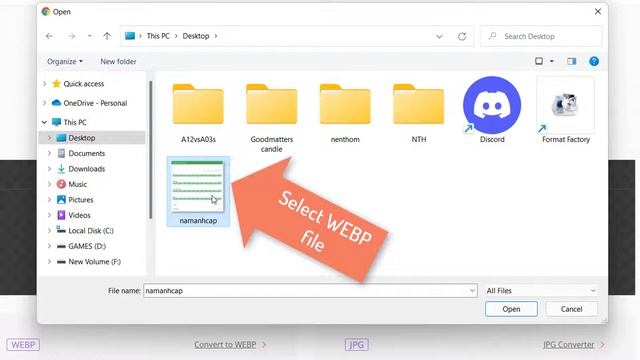The height and width of the screenshot is (360, 640).
Task: Click the WEBP badge on webpage
Action: [x=23, y=345]
